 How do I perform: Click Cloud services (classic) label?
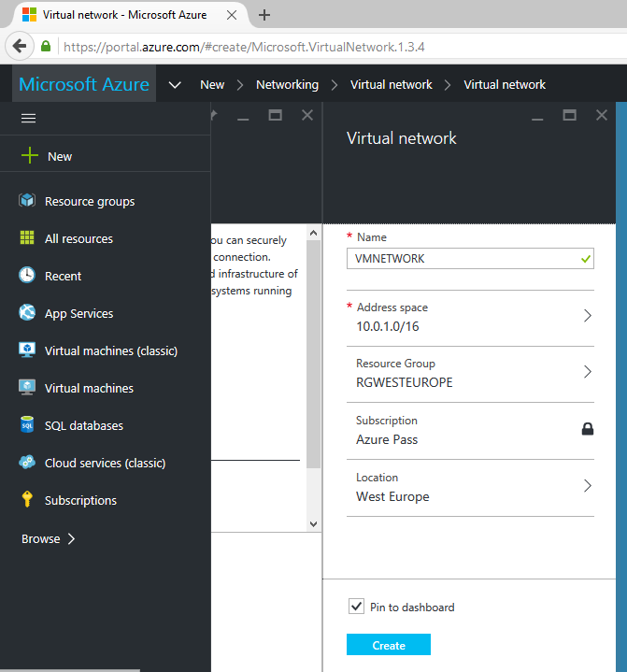point(105,464)
